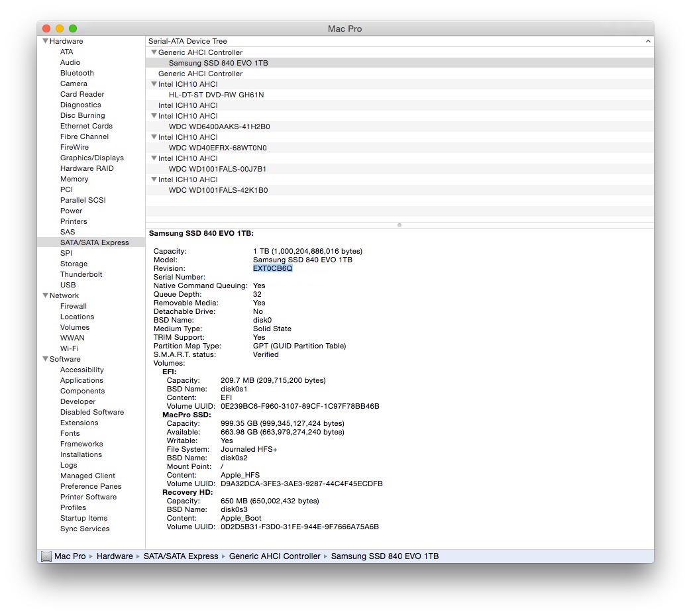This screenshot has height=616, width=691.
Task: Collapse Intel ICH10 AHCI above WD6400AAKS drive
Action: pyautogui.click(x=154, y=115)
